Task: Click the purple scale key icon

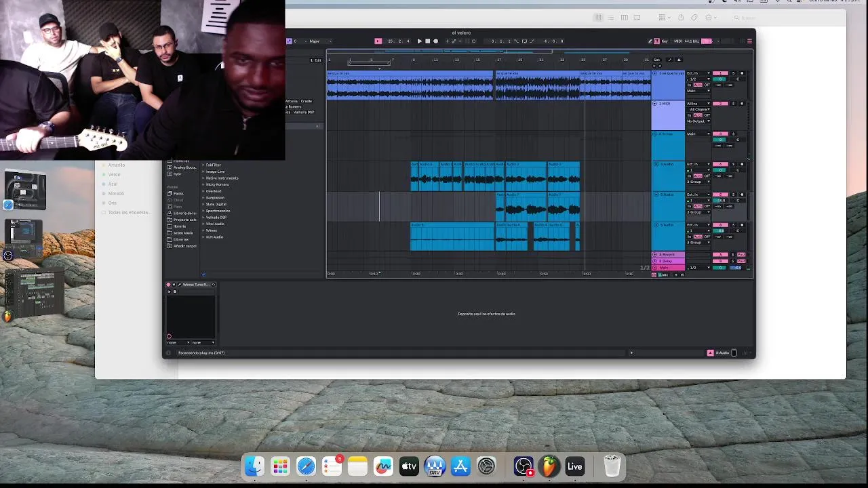Action: click(289, 41)
